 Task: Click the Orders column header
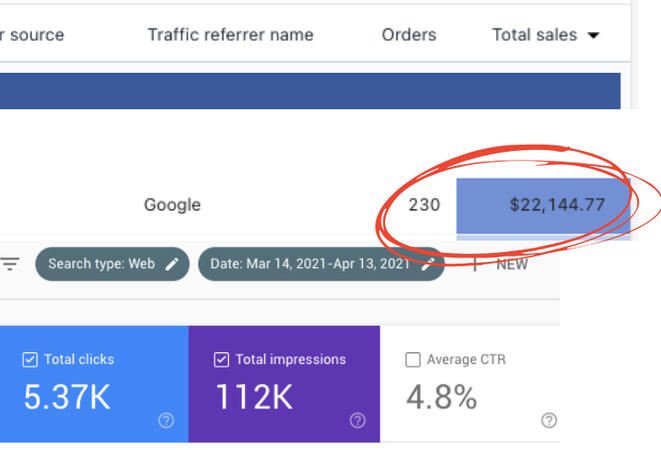(x=409, y=35)
